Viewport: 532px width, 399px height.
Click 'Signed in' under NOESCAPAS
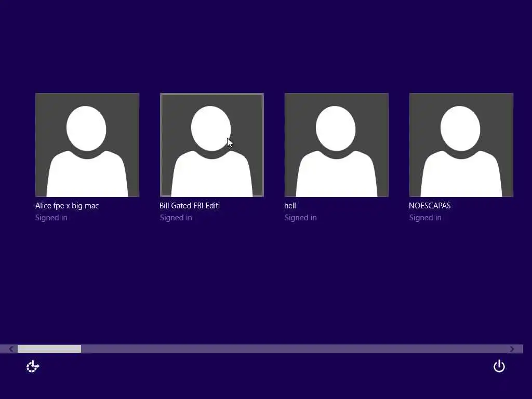click(x=425, y=218)
